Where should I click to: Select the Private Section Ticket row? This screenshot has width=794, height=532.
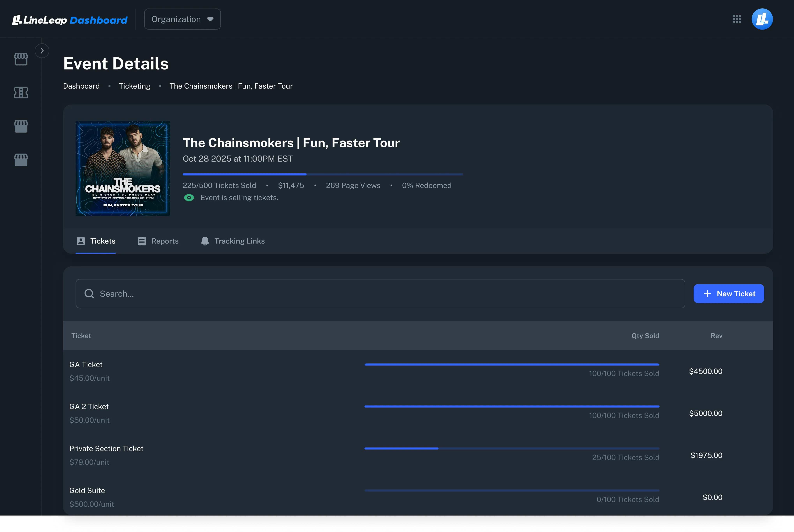(418, 456)
